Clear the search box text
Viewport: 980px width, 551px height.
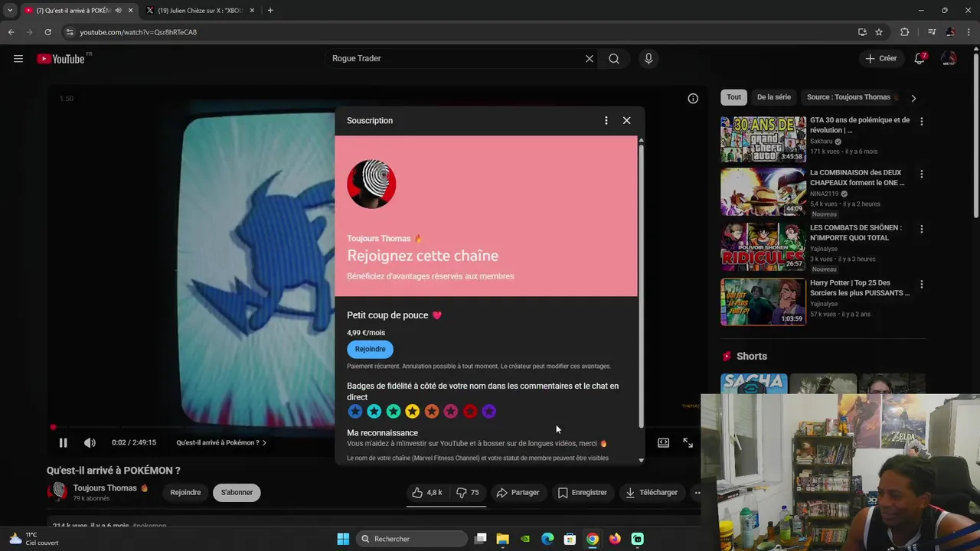tap(590, 59)
